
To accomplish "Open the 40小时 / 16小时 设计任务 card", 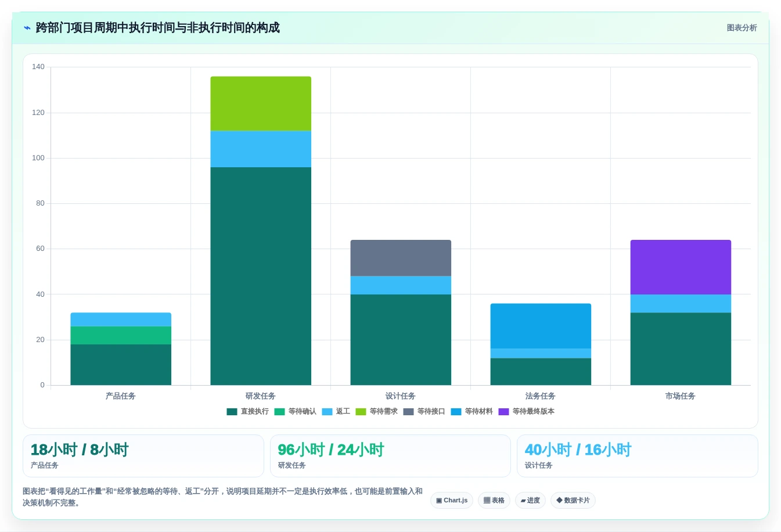I will (x=637, y=456).
